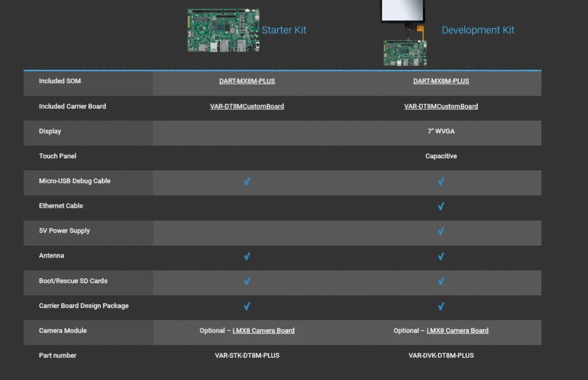This screenshot has height=380, width=588.
Task: Click Development Kit checkmark for Micro-USB Debug Cable
Action: [441, 182]
